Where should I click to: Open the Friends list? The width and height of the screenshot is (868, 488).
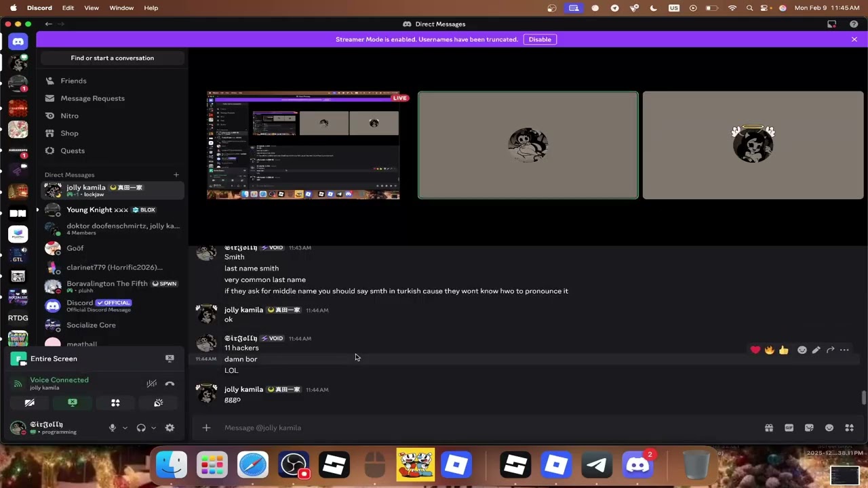click(112, 81)
